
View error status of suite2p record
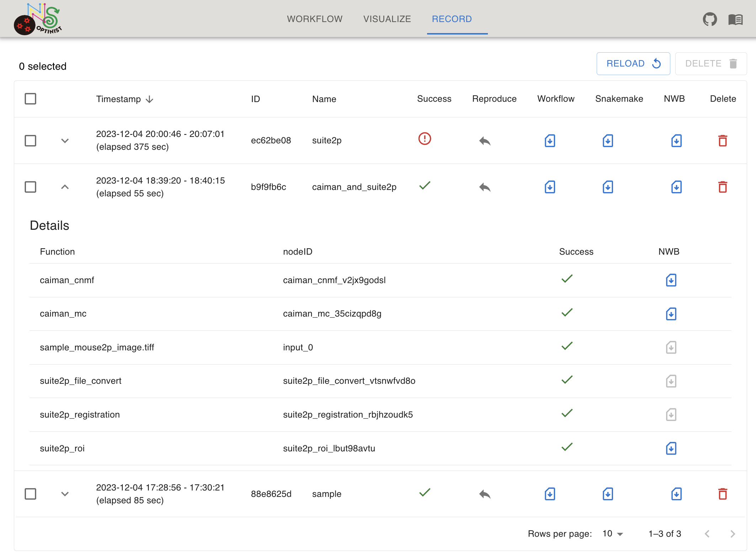[425, 139]
